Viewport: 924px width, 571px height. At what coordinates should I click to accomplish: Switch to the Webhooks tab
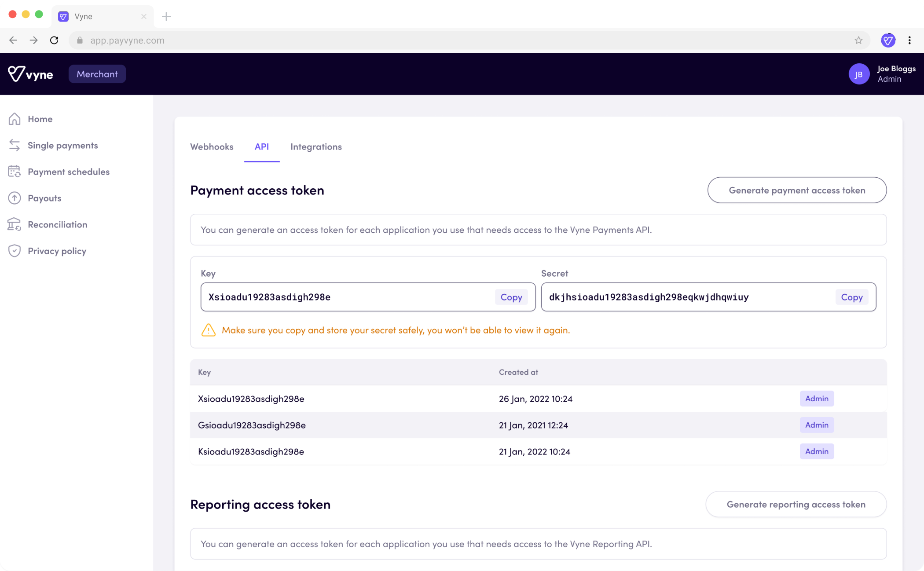(x=212, y=147)
